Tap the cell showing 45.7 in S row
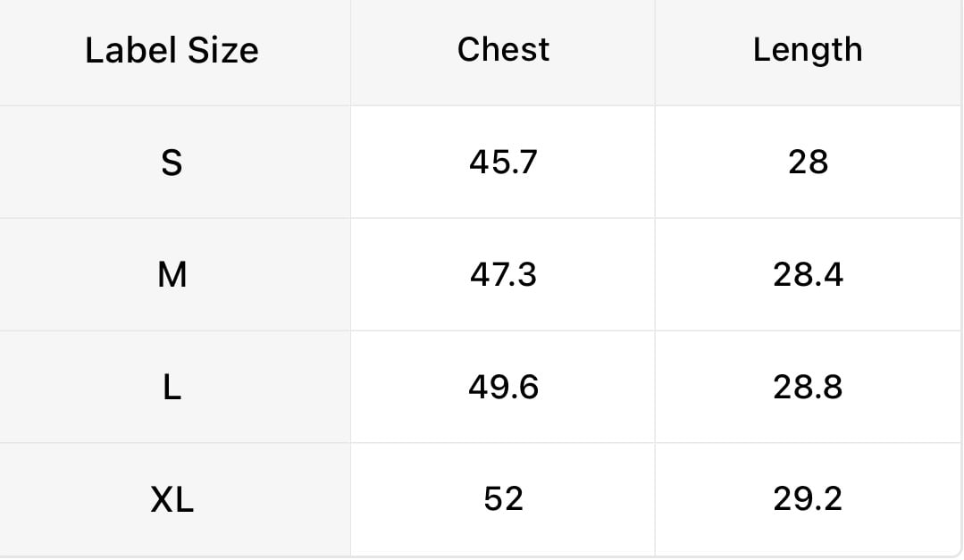Image resolution: width=964 pixels, height=560 pixels. [x=503, y=163]
